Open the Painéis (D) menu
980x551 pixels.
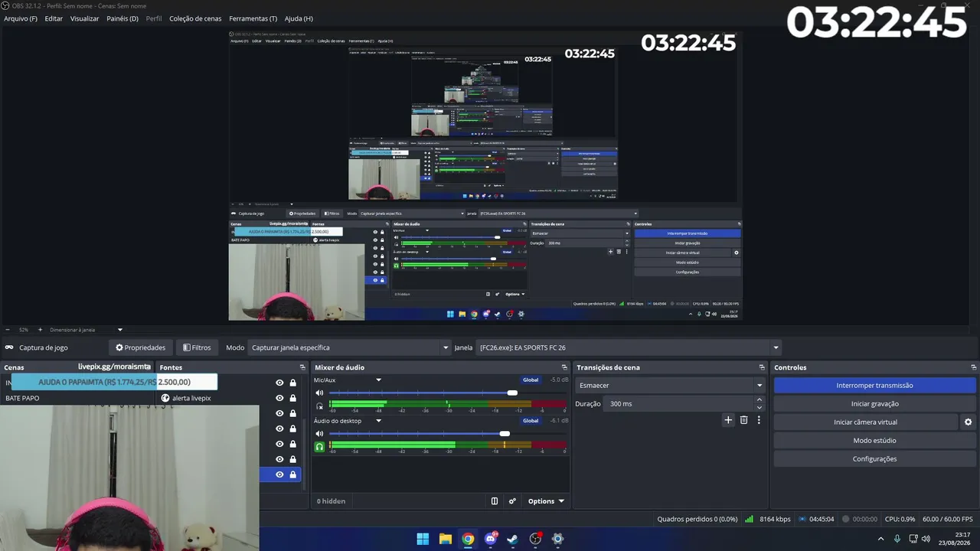coord(122,18)
